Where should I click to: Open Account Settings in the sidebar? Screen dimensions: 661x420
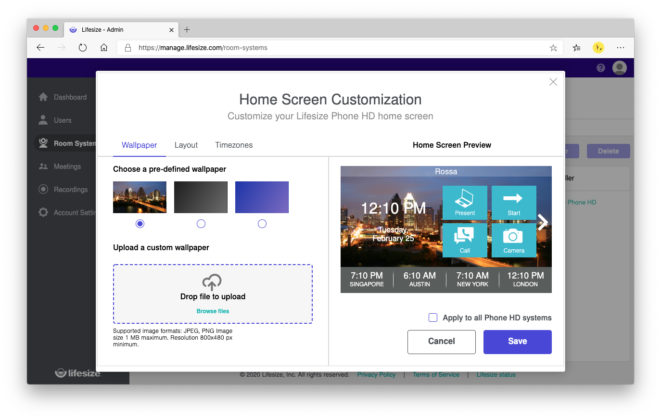point(67,212)
